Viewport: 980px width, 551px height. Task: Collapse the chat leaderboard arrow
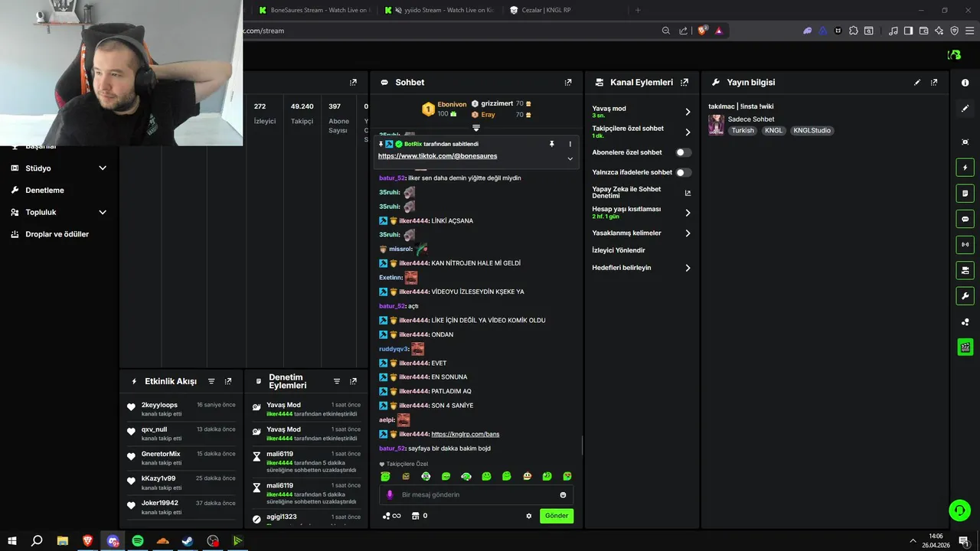point(475,128)
